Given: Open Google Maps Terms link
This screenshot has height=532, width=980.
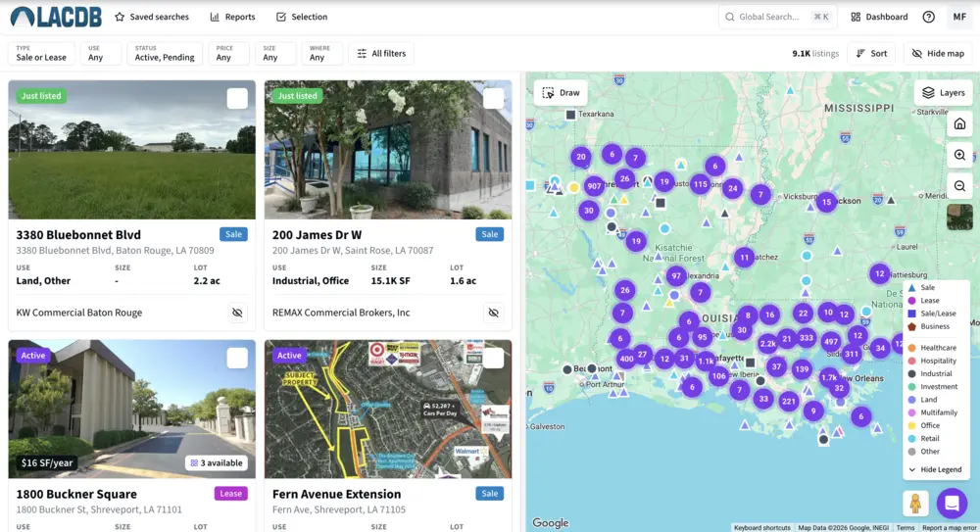Looking at the screenshot, I should pyautogui.click(x=905, y=528).
